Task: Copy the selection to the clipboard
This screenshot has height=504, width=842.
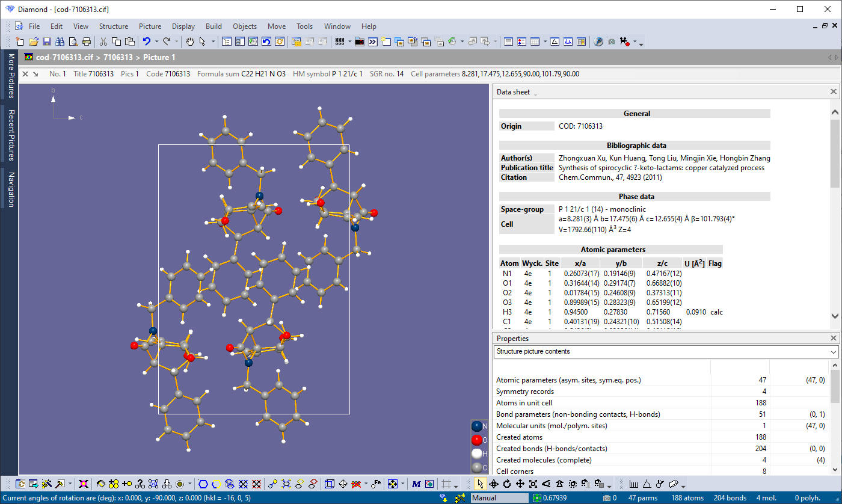Action: coord(117,41)
